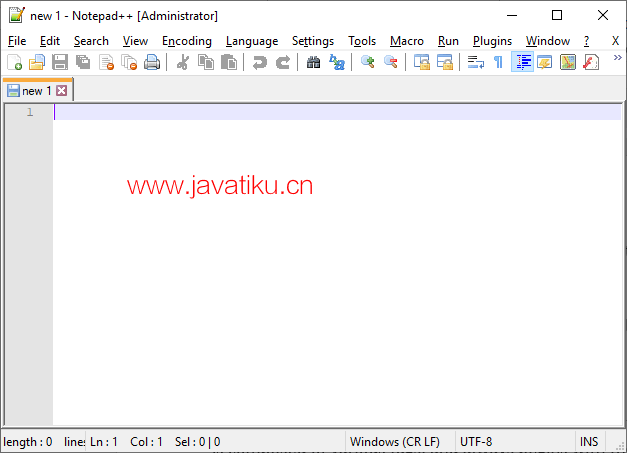Click INS in the status bar
The image size is (627, 453).
[589, 442]
